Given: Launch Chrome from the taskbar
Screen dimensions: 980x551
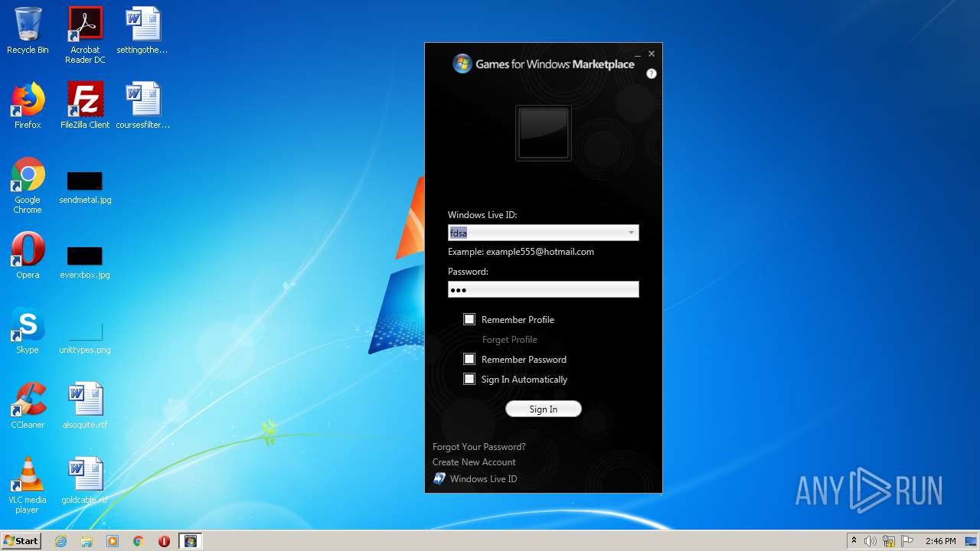Looking at the screenshot, I should pos(139,541).
